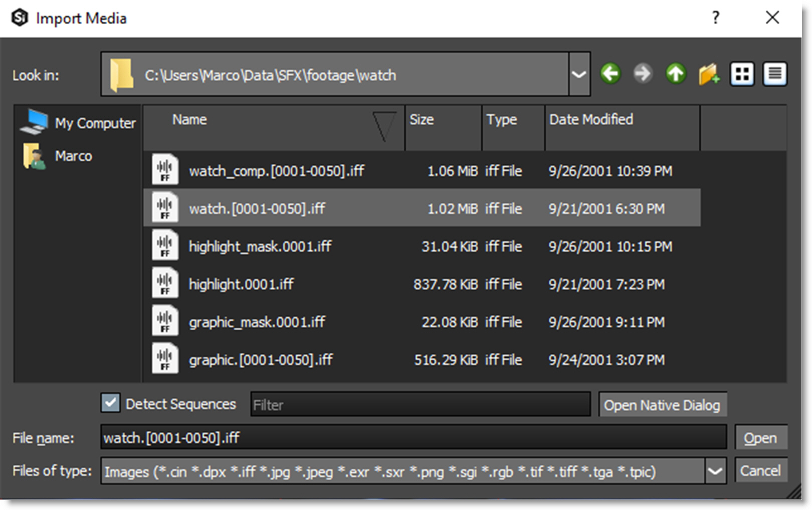This screenshot has height=510, width=812.
Task: Expand the Files of type dropdown
Action: tap(715, 471)
